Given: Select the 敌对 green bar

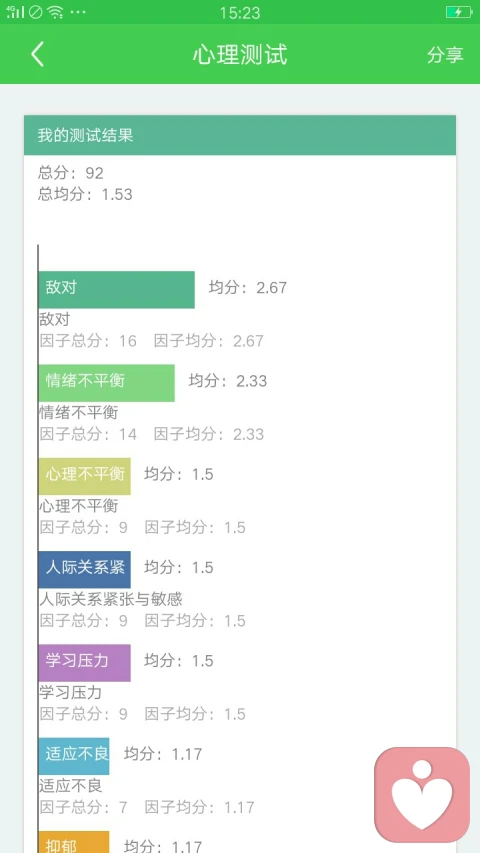Looking at the screenshot, I should pyautogui.click(x=116, y=289).
